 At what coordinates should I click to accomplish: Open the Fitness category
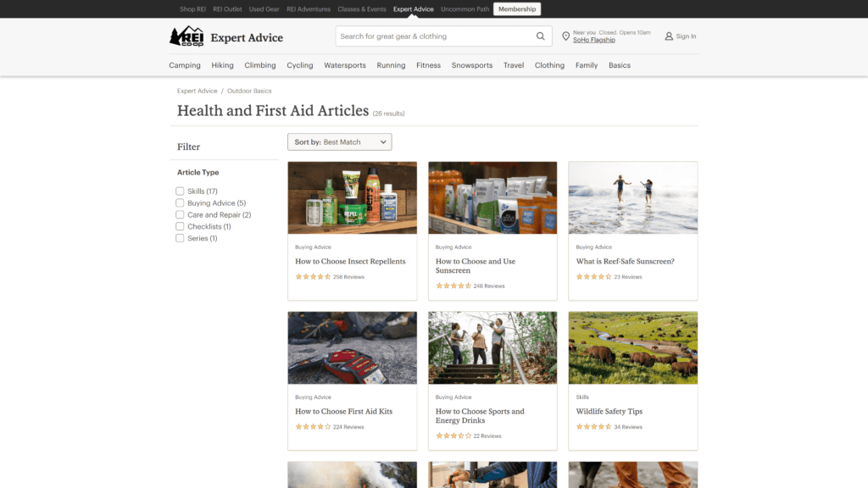click(x=428, y=65)
